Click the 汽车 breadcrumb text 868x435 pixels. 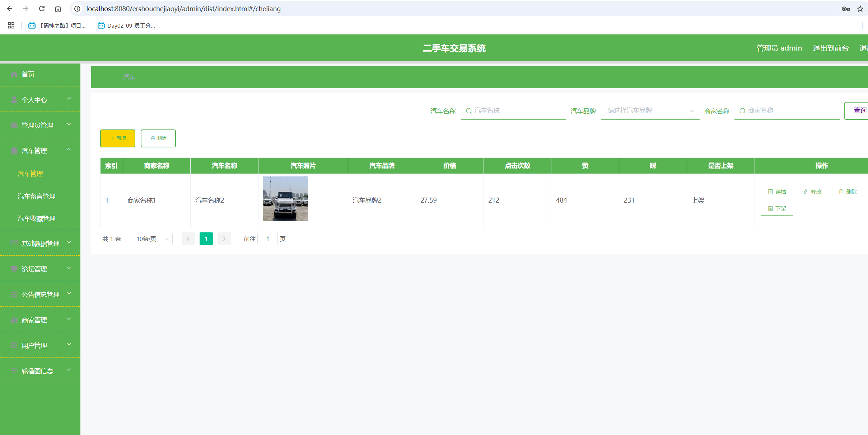[129, 77]
